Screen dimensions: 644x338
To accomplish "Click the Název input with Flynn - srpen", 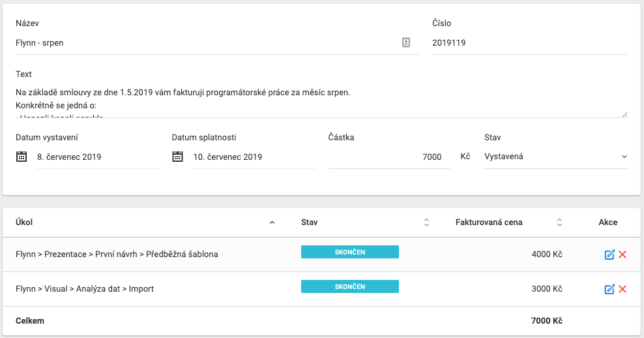I will (205, 43).
